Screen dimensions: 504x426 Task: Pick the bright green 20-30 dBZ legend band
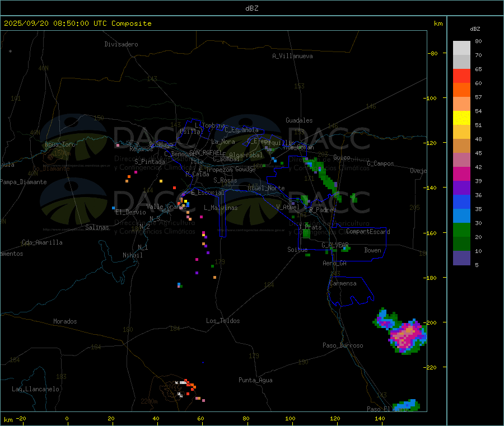461,230
